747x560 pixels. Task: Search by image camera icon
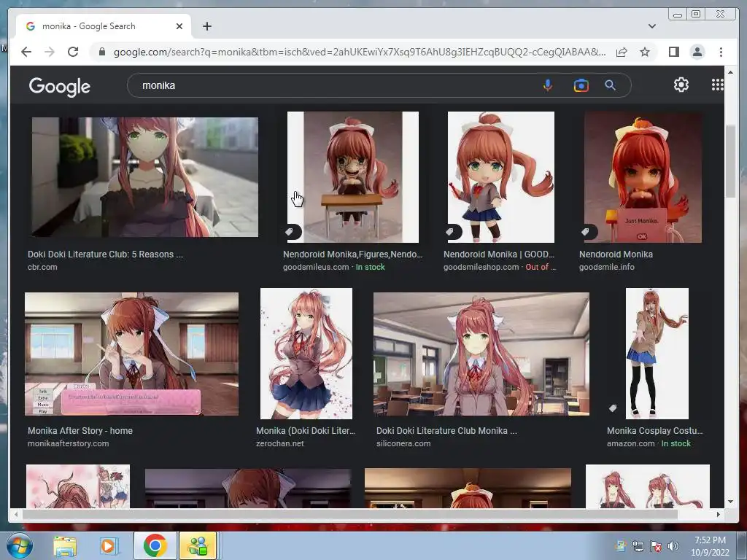581,85
